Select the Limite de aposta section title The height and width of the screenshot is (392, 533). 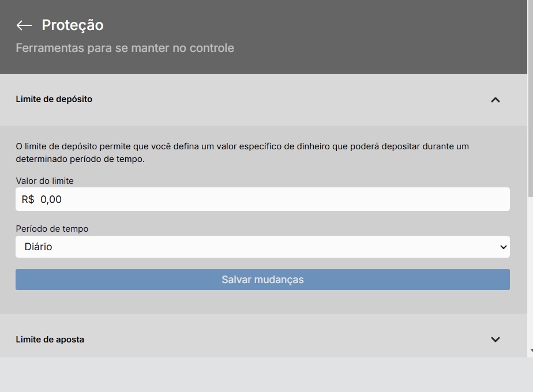click(50, 340)
